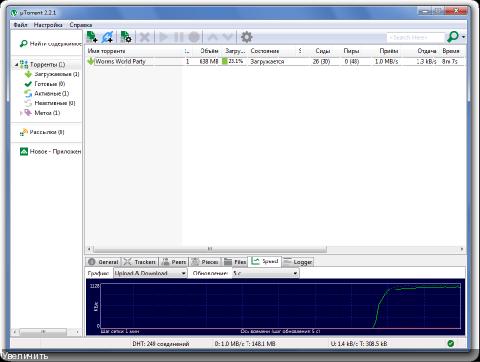Switch to the Pieces tab
480x362 pixels.
click(x=205, y=262)
